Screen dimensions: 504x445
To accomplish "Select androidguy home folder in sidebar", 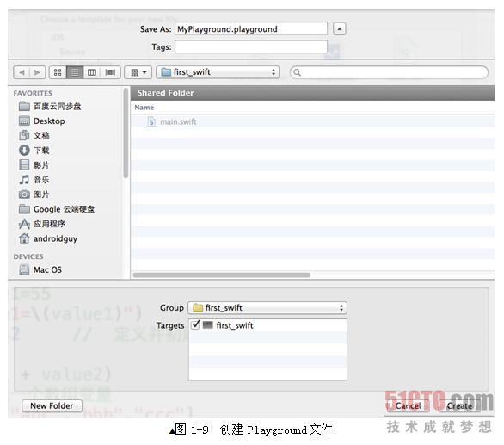I will (x=48, y=238).
